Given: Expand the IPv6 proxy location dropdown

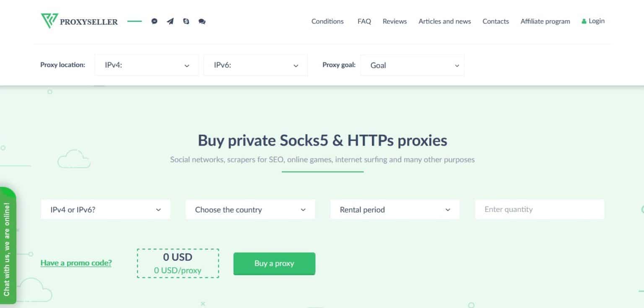Looking at the screenshot, I should [x=255, y=65].
